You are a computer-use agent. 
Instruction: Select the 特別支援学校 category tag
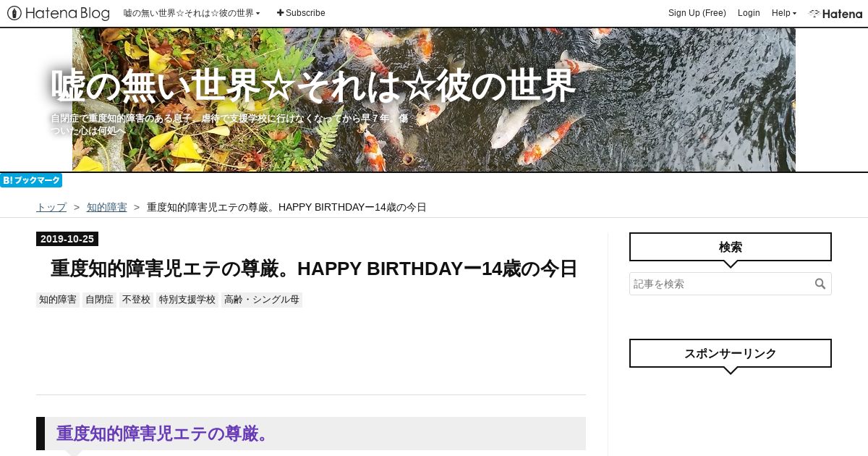coord(187,300)
